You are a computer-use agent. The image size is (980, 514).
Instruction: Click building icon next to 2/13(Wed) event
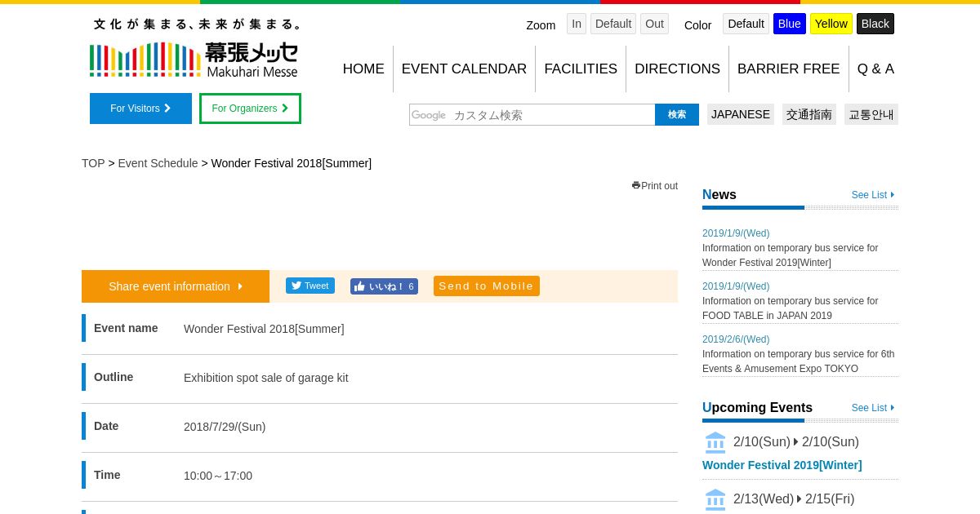point(715,499)
